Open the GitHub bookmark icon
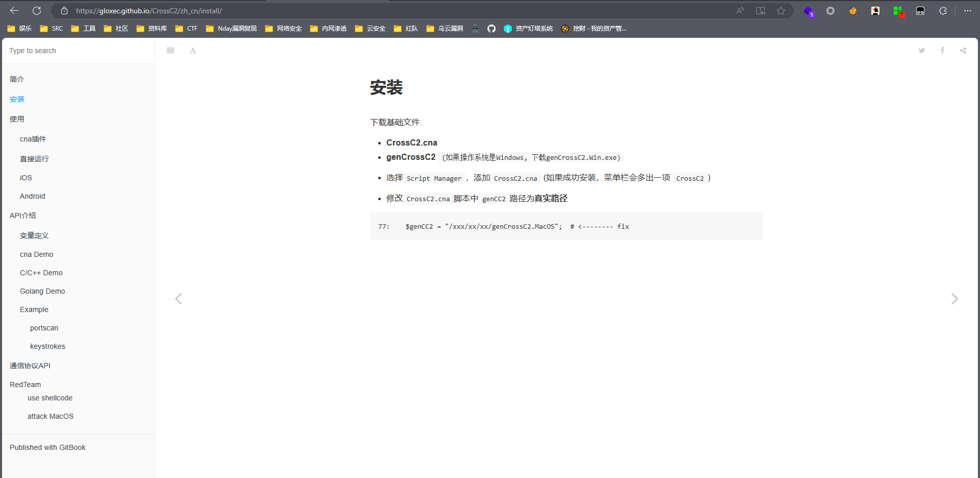The height and width of the screenshot is (478, 980). point(492,29)
